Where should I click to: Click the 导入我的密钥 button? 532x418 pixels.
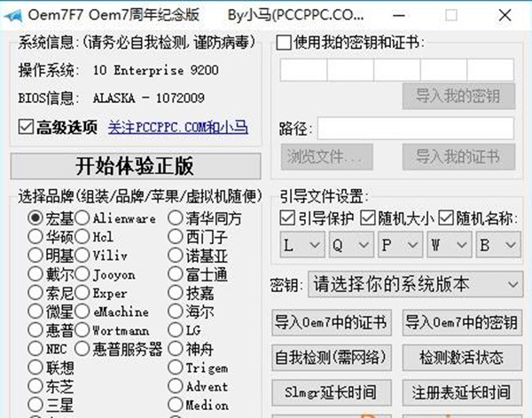coord(458,96)
